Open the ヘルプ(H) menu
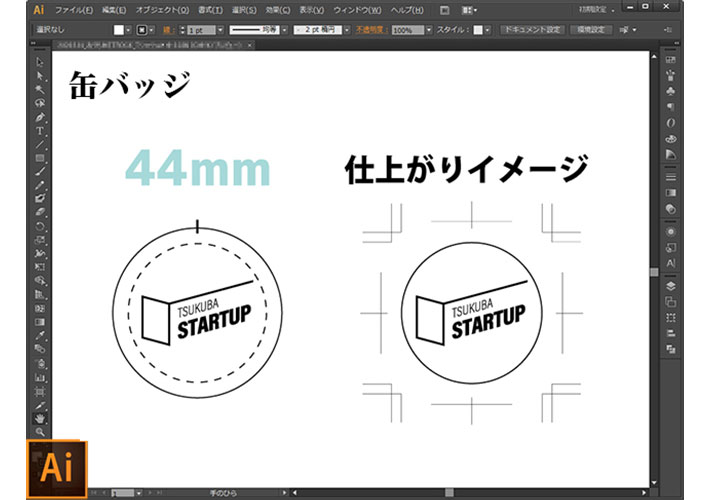Screen dimensions: 710x500 click(407, 10)
